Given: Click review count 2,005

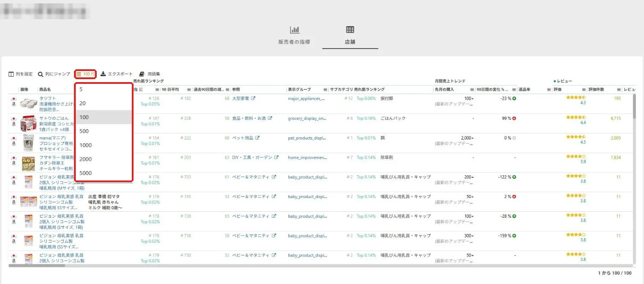Looking at the screenshot, I should tap(615, 138).
